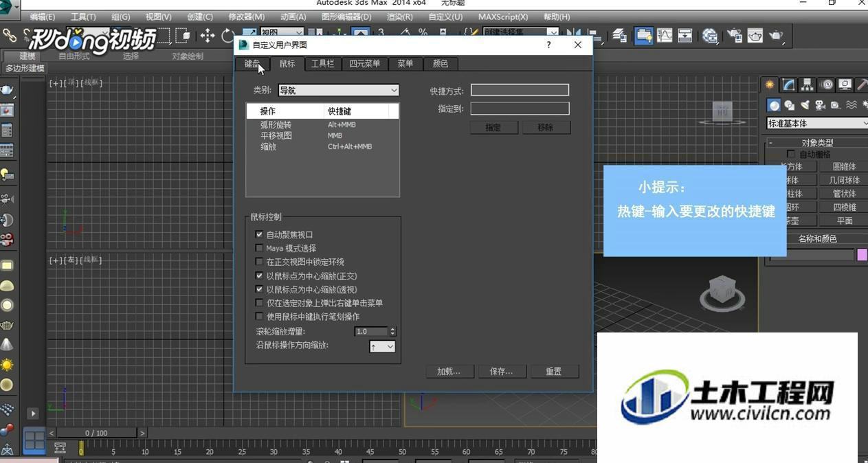Image resolution: width=868 pixels, height=463 pixels.
Task: Select the Geometry category icon
Action: point(775,105)
